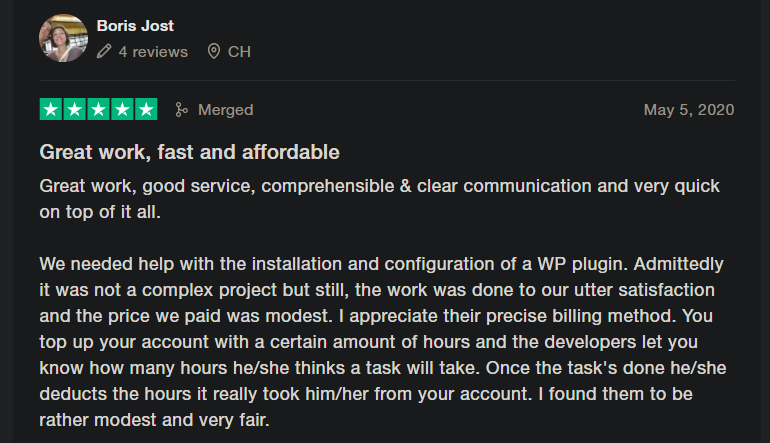Click the reviewer name Boris Jost
The height and width of the screenshot is (443, 770).
135,26
